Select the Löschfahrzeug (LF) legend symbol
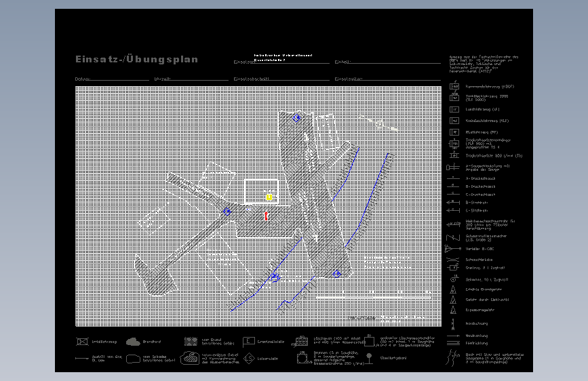This screenshot has height=381, width=588. coord(454,110)
